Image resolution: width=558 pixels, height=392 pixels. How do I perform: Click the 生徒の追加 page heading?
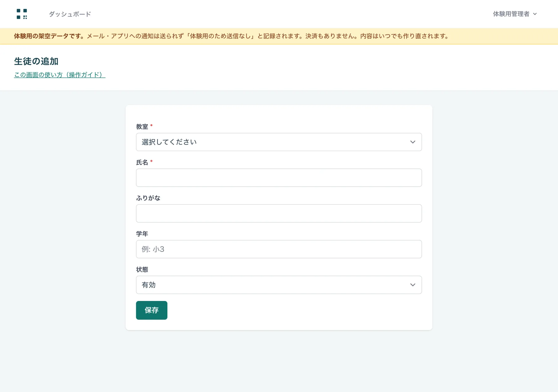(36, 61)
